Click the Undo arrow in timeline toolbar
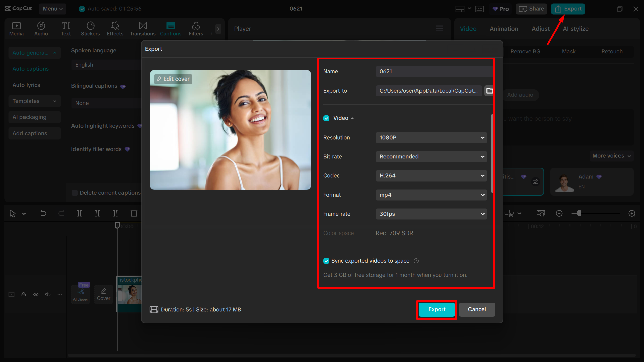This screenshot has height=362, width=644. [43, 213]
